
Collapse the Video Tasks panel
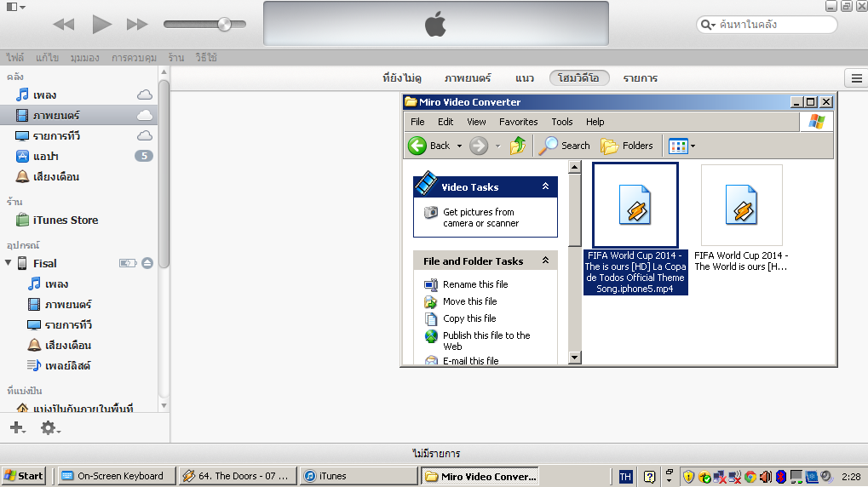click(545, 186)
